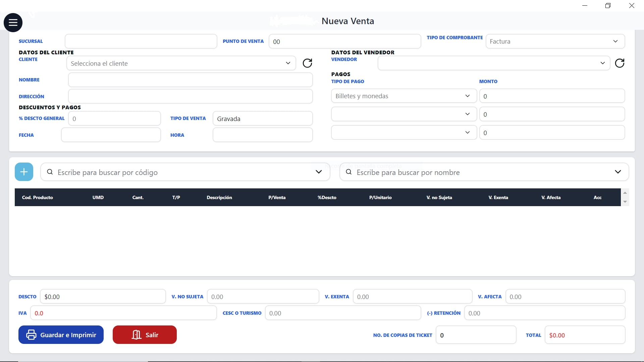Click the second Monto input field
The height and width of the screenshot is (362, 644).
[552, 114]
